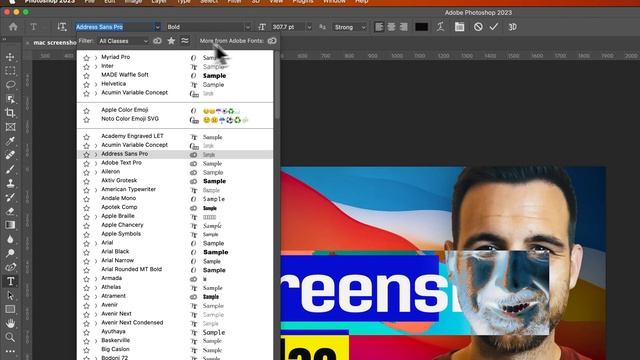The image size is (640, 360).
Task: Select the Brush tool
Action: (11, 169)
